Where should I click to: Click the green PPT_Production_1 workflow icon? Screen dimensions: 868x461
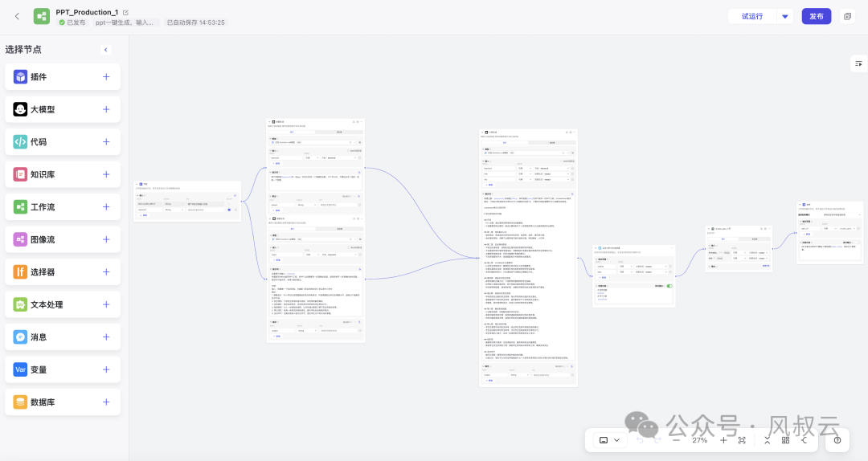(x=42, y=16)
